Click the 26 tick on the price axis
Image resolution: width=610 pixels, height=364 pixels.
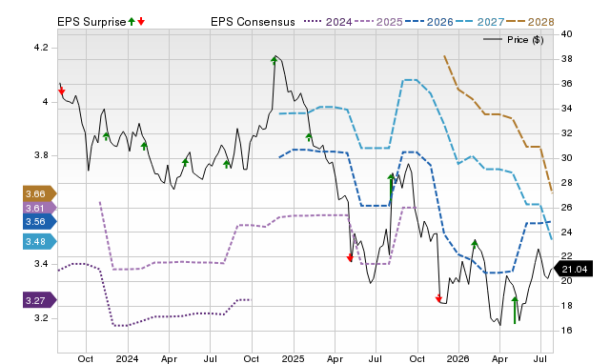(566, 208)
